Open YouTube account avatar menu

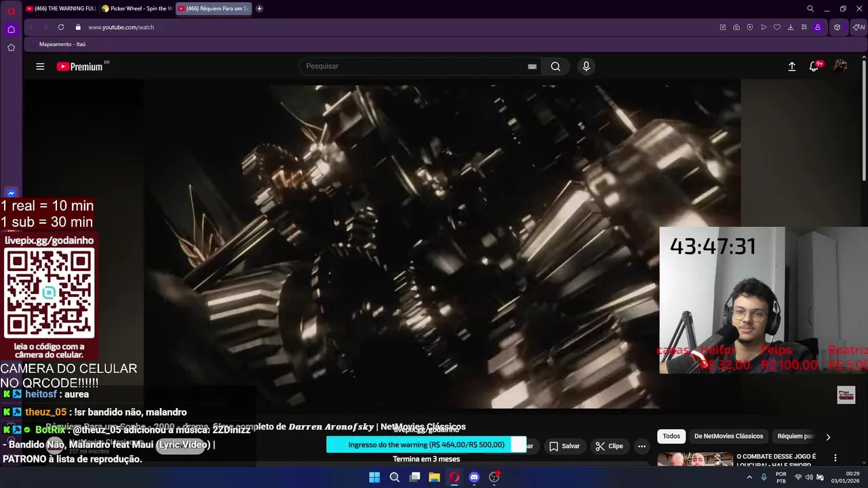coord(840,66)
